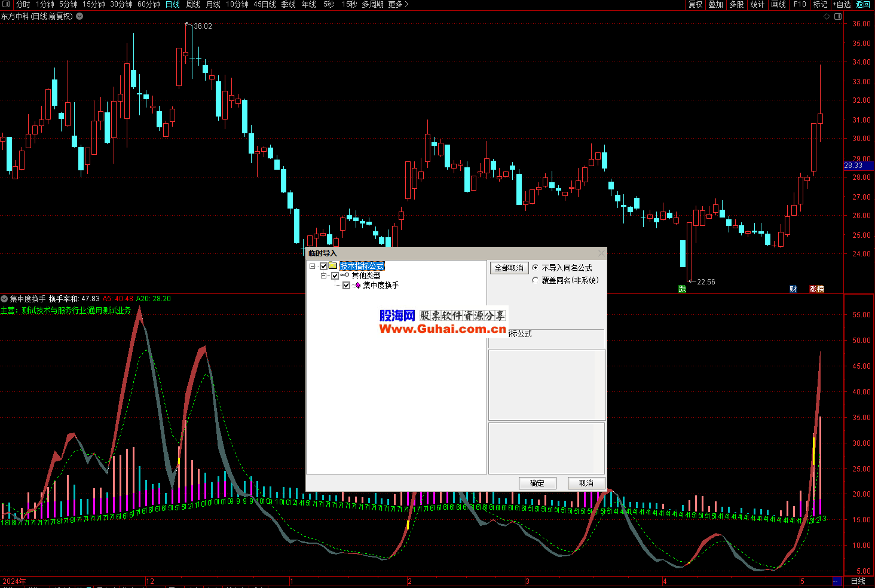The image size is (875, 588).
Task: Click the 36.02 high price label
Action: 203,26
